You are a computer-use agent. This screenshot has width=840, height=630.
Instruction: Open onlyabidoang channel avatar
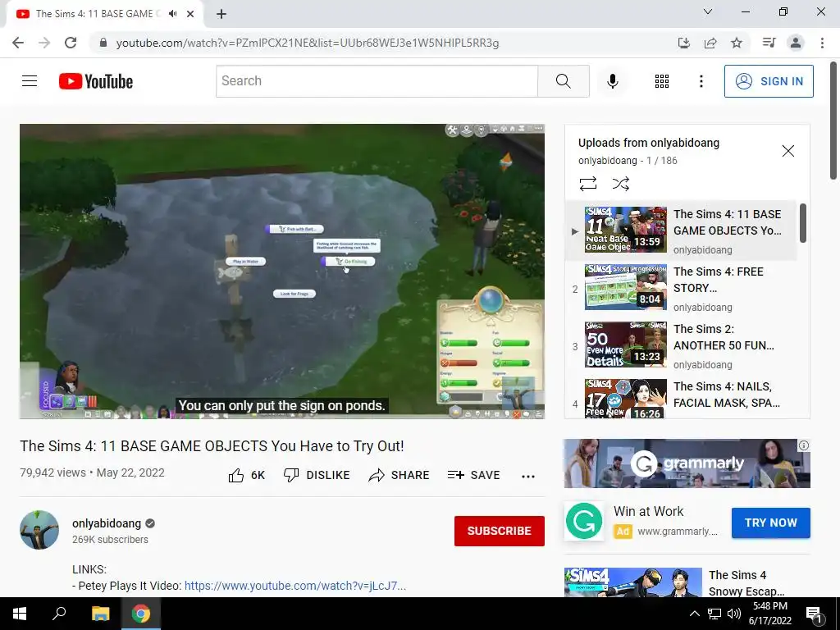(x=39, y=530)
